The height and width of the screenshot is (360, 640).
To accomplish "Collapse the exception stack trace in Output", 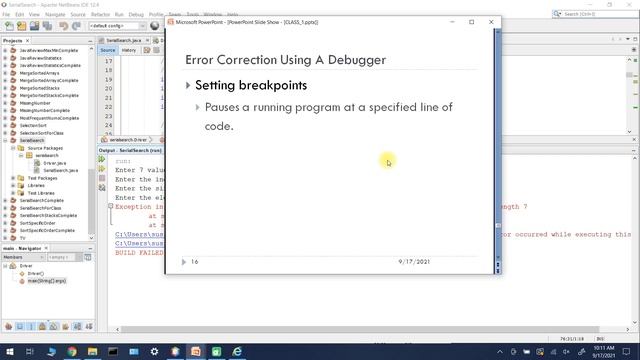I will [x=111, y=206].
